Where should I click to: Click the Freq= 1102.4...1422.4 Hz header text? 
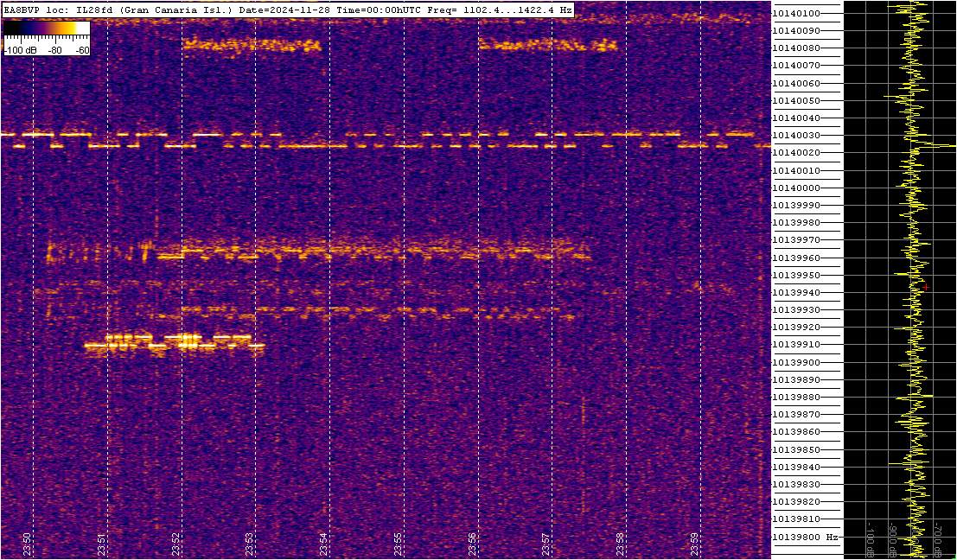500,10
